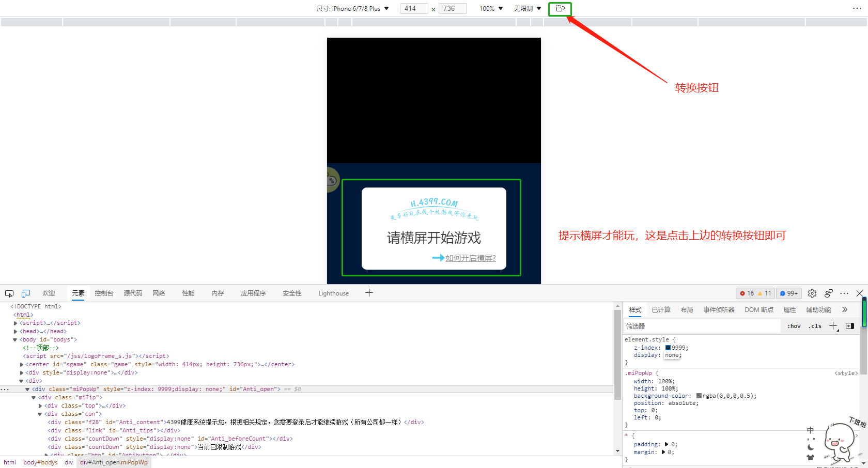The height and width of the screenshot is (468, 868).
Task: Toggle the :hov element state panel
Action: coord(794,326)
